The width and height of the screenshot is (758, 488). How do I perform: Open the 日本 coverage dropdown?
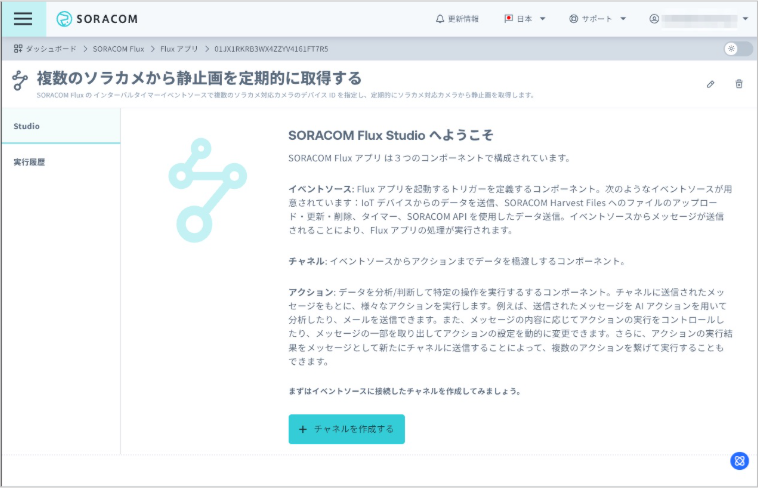click(x=525, y=19)
